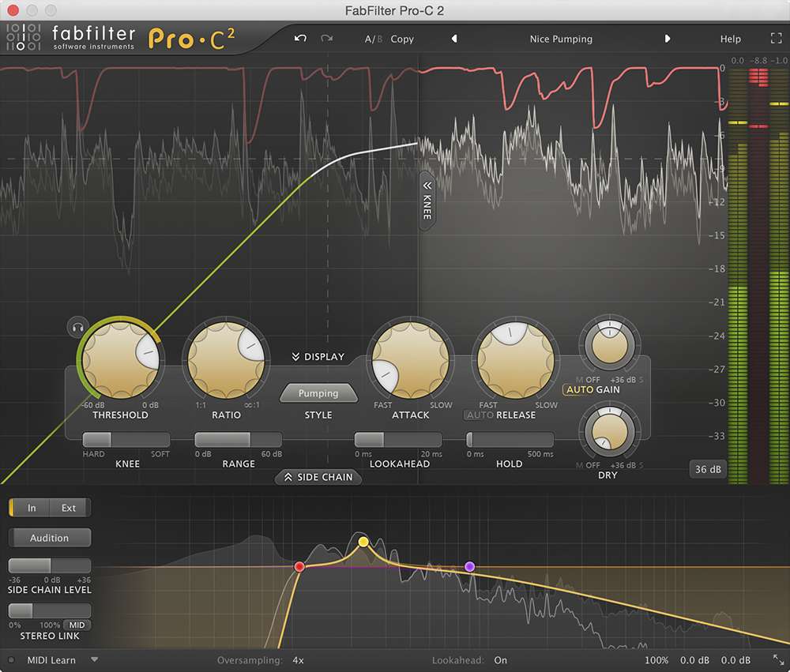The height and width of the screenshot is (672, 790).
Task: Go to previous preset with left arrow
Action: click(x=454, y=39)
